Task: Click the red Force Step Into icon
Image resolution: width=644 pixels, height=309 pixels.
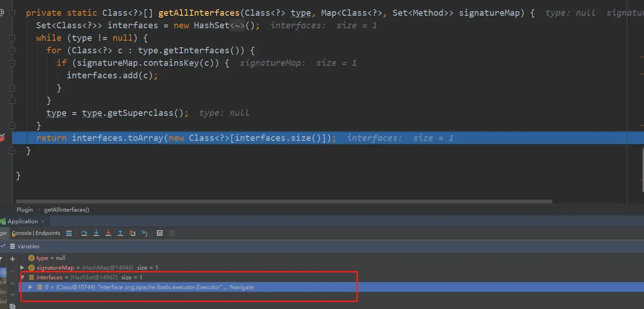Action: click(x=108, y=233)
